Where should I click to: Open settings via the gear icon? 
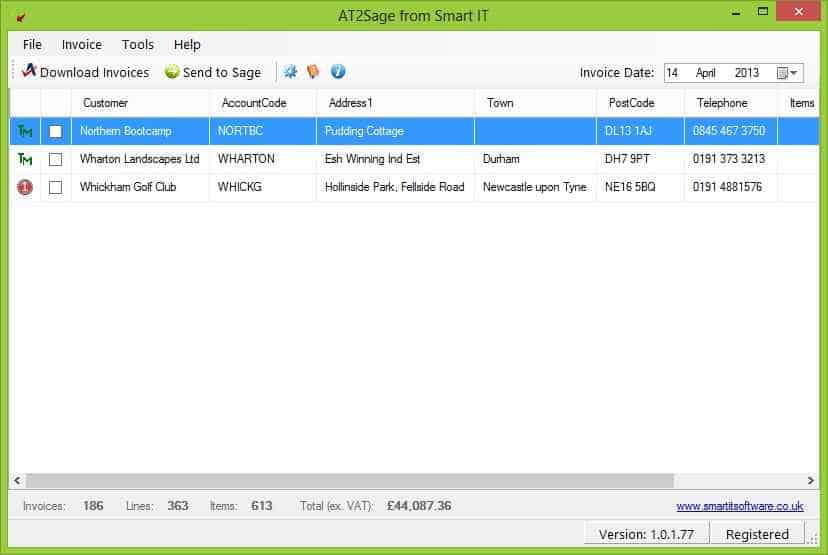click(x=291, y=72)
